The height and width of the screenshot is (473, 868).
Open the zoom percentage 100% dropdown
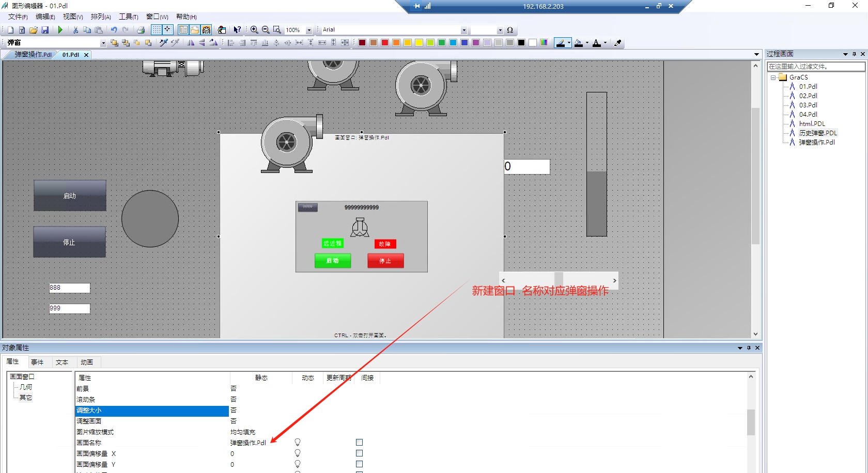coord(309,30)
